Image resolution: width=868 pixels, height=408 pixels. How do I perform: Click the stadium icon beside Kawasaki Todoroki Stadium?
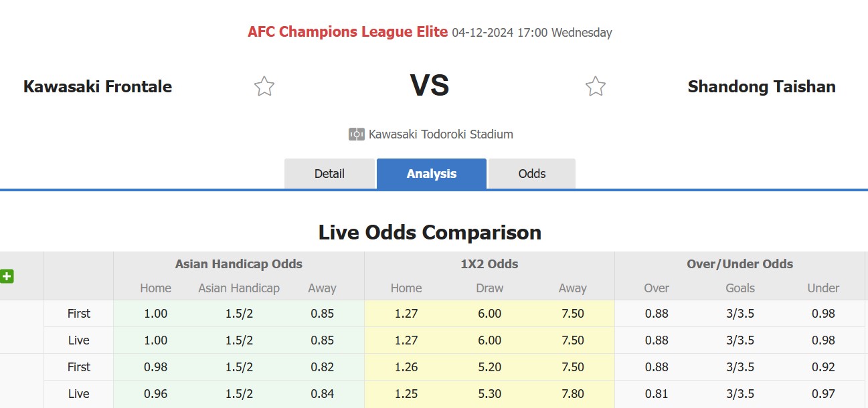tap(357, 134)
